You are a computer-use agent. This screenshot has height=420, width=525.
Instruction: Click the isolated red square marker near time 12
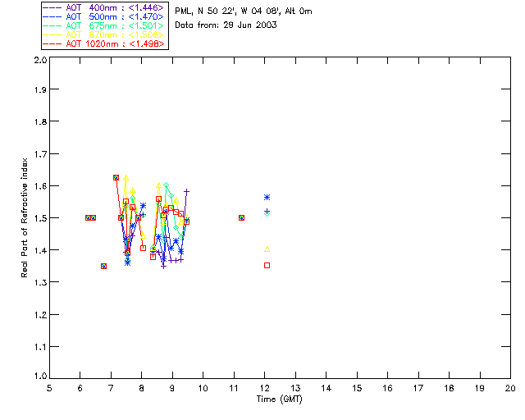tap(267, 265)
